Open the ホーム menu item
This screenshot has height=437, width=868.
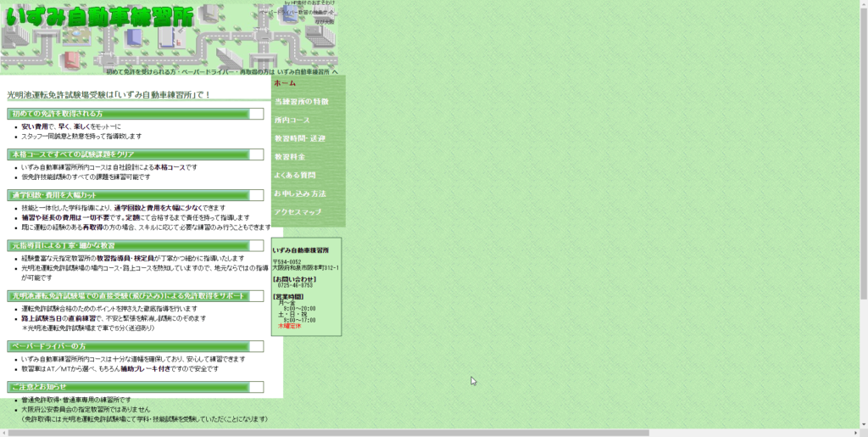285,83
